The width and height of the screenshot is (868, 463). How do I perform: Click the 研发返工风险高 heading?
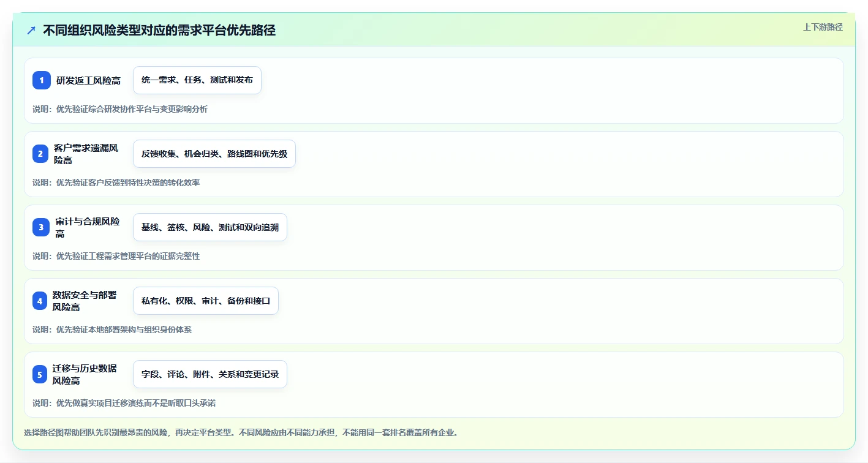click(x=89, y=80)
